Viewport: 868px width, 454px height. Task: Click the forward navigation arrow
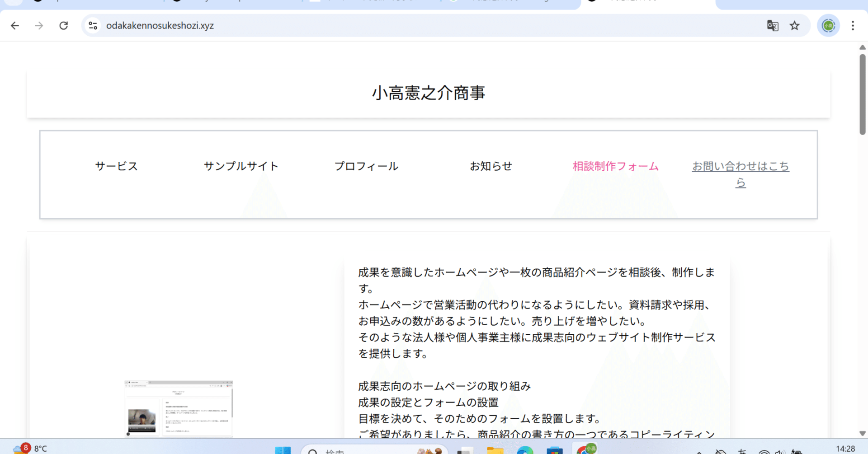pos(39,26)
